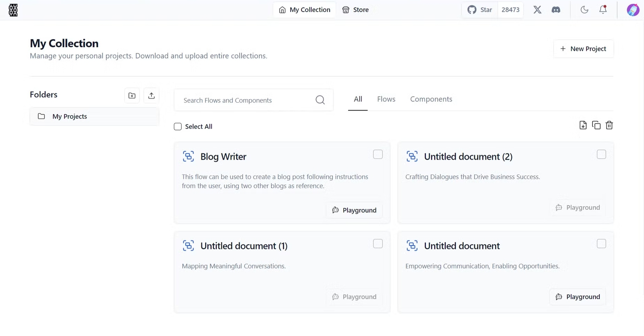Open the X (Twitter) icon
The width and height of the screenshot is (644, 336).
[537, 10]
